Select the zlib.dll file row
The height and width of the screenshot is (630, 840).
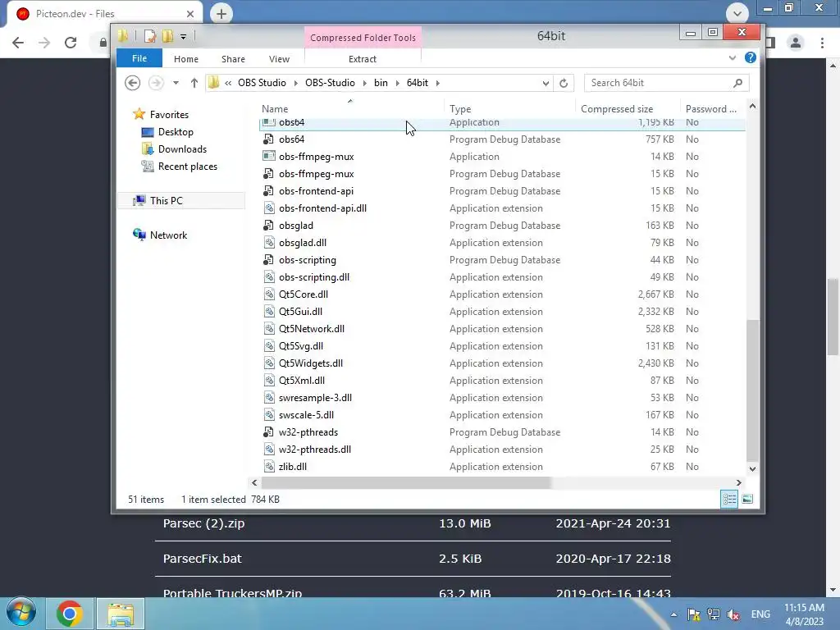(502, 467)
